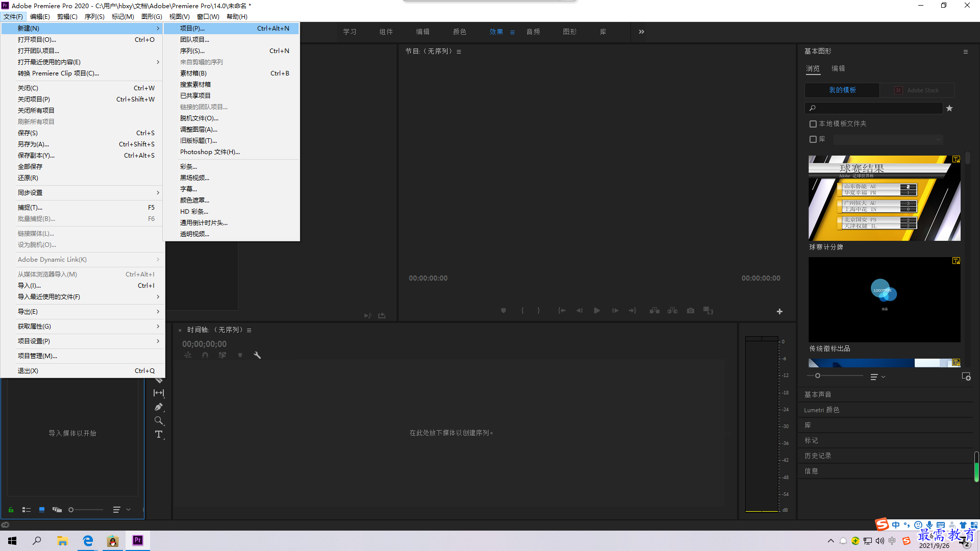The height and width of the screenshot is (551, 980).
Task: Open the library selection dropdown
Action: click(x=888, y=139)
